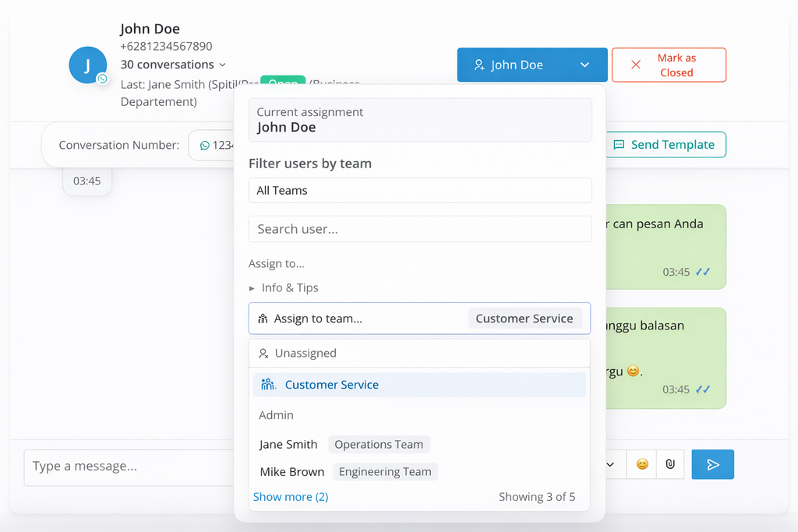Viewport: 798px width, 532px height.
Task: Click the paperclip attachment icon
Action: tap(670, 464)
